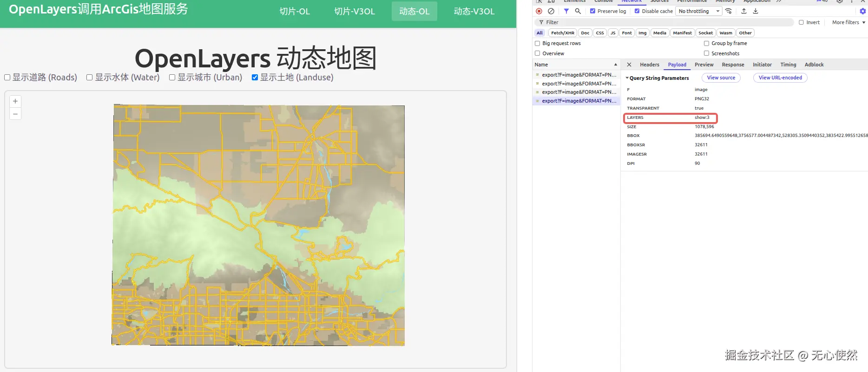Click the View URL-encoded button
Screen dimensions: 868x372
[x=780, y=78]
